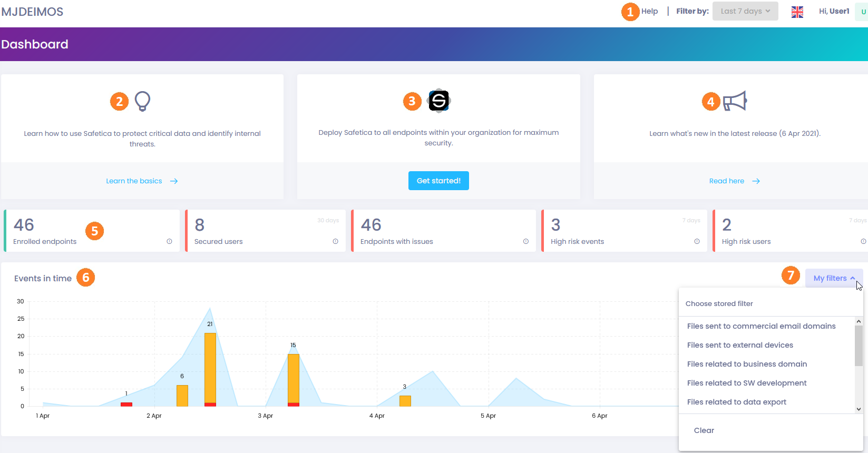Open the Help link in header

coord(649,11)
